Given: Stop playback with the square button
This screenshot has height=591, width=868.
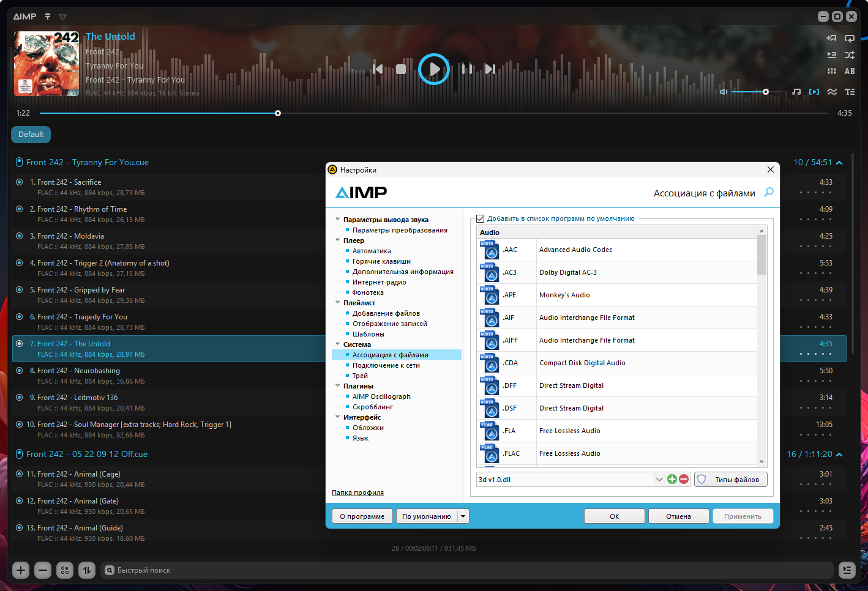Looking at the screenshot, I should (x=401, y=69).
